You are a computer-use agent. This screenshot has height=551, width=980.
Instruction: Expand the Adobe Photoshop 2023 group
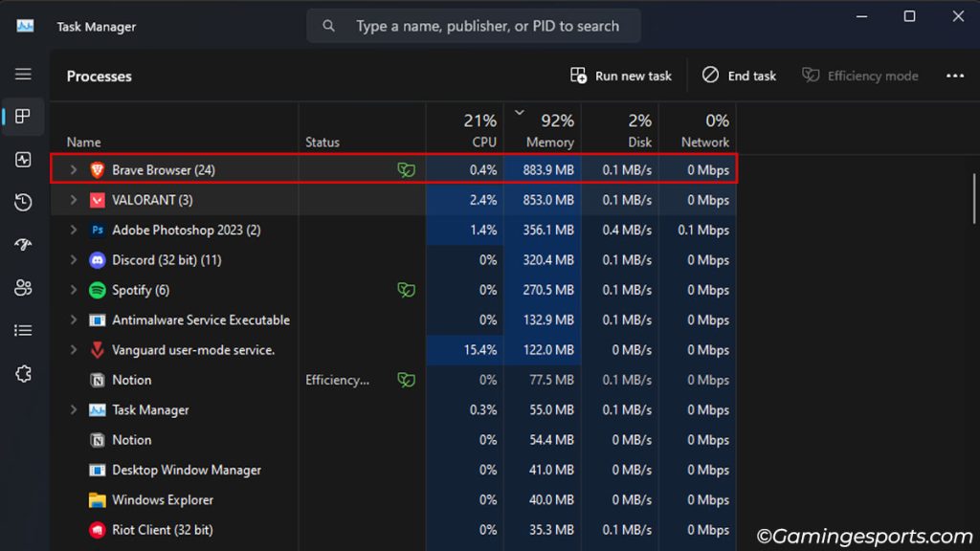pyautogui.click(x=73, y=230)
